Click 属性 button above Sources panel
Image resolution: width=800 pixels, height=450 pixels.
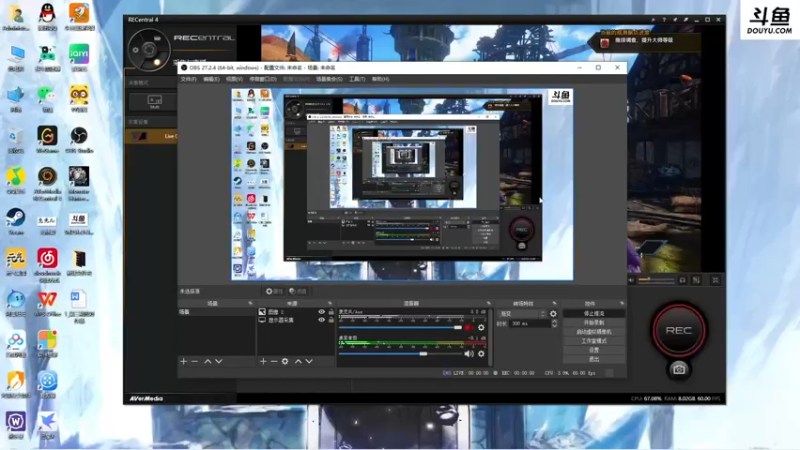pyautogui.click(x=274, y=291)
